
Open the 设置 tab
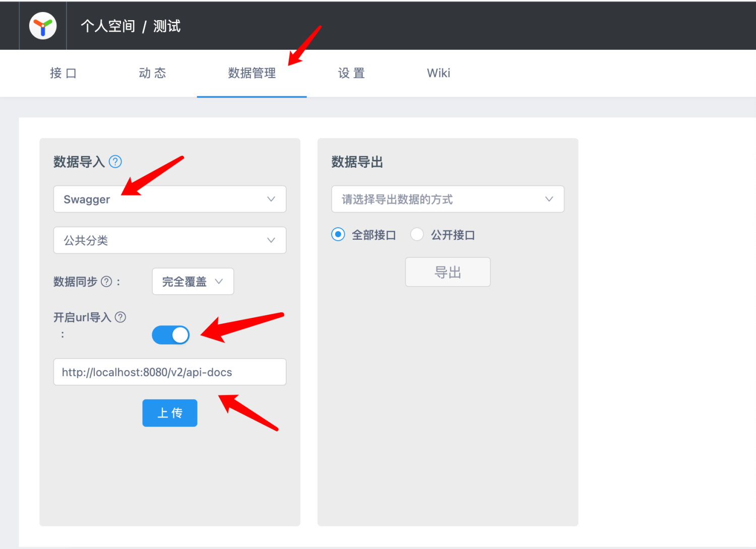point(351,74)
